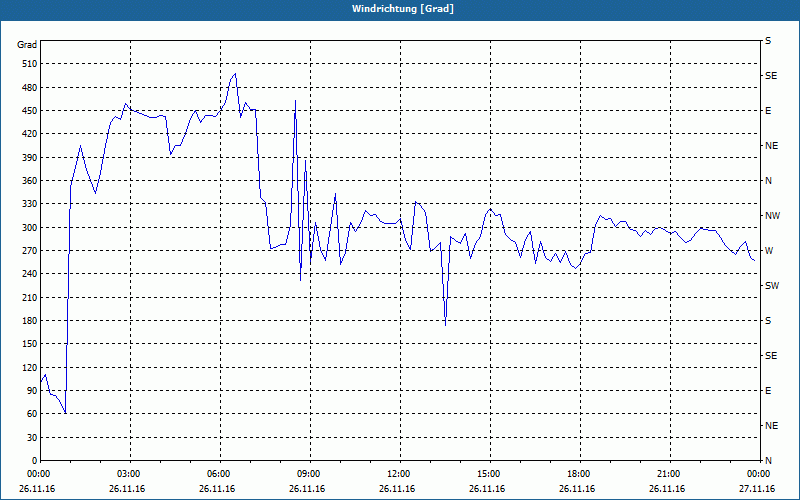Screen dimensions: 800x500
Task: Click the 210 y-axis value
Action: point(30,297)
